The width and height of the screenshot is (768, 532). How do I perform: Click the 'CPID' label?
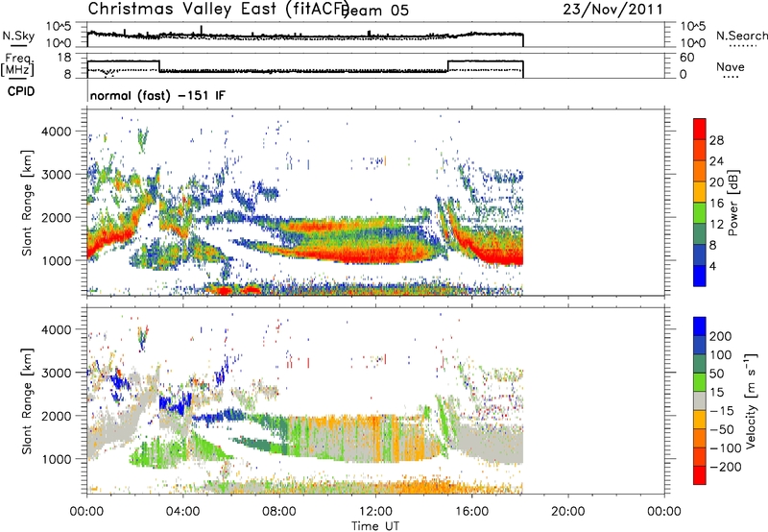(21, 91)
